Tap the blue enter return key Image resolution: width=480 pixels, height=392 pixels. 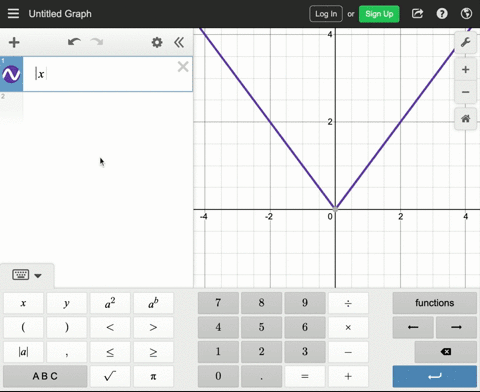(x=435, y=376)
